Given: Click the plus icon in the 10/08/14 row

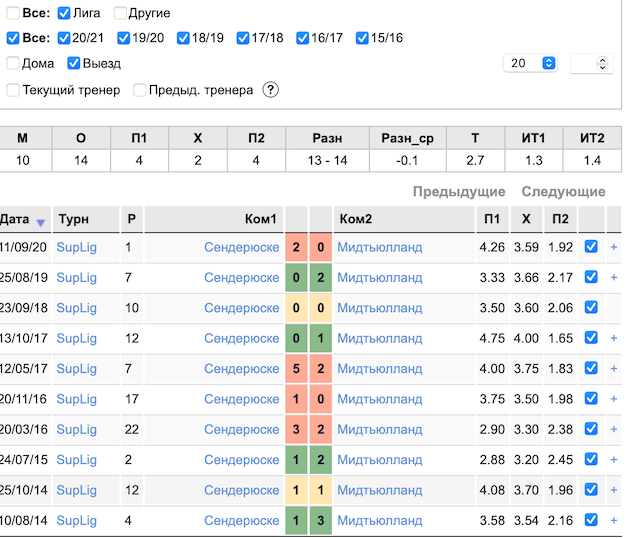Looking at the screenshot, I should [x=614, y=521].
